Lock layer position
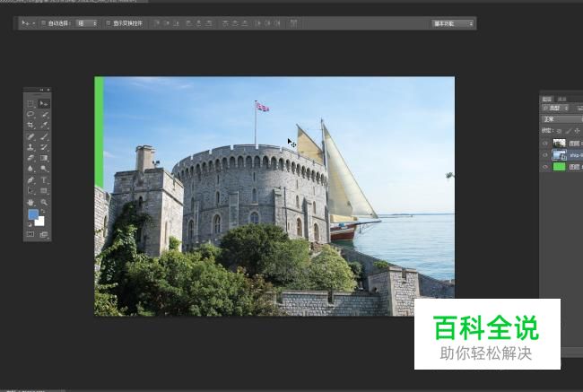This screenshot has width=583, height=392. click(577, 131)
